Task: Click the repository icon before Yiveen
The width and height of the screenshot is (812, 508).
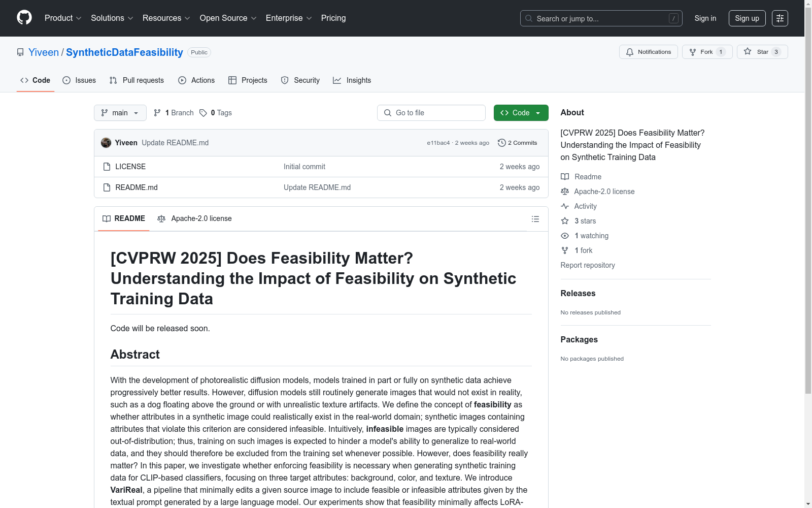Action: click(20, 52)
